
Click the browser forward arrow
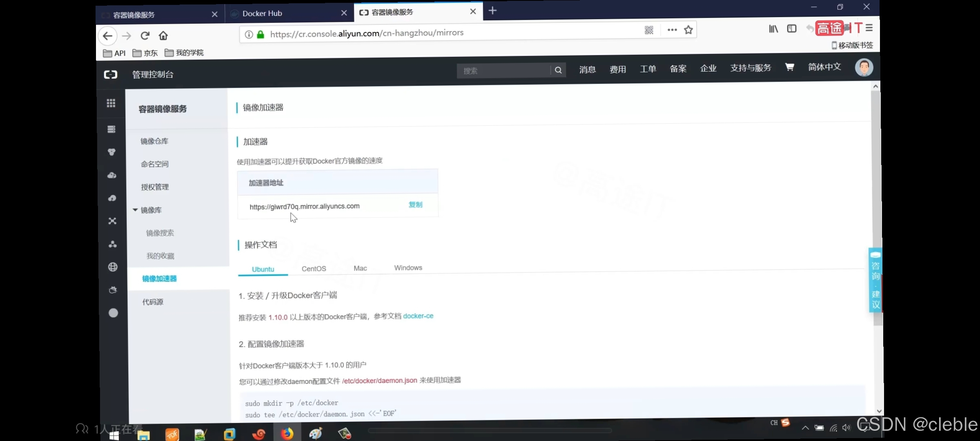point(127,36)
